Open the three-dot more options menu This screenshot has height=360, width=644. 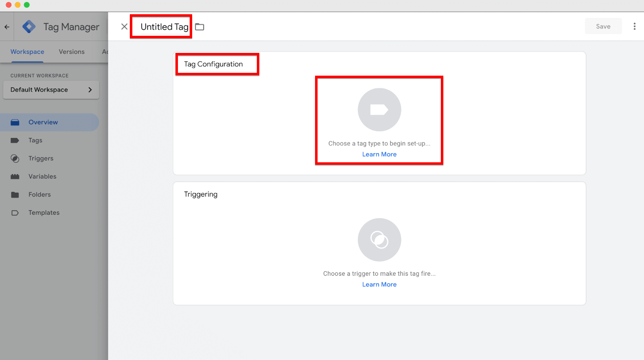[634, 26]
